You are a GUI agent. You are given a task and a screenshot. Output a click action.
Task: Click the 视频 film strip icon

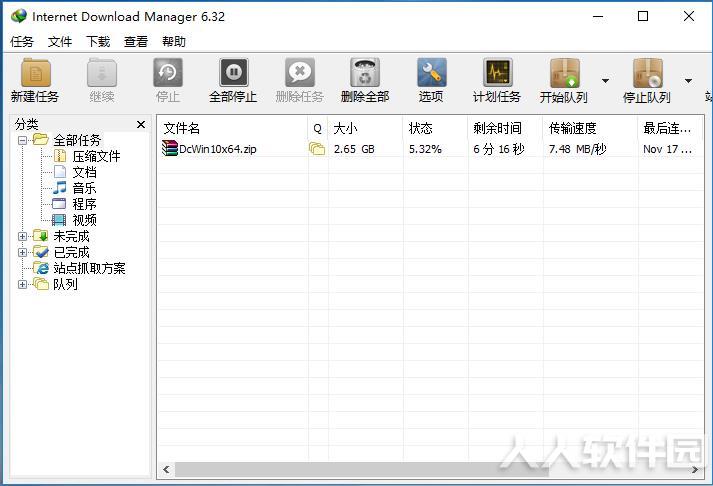pos(59,220)
